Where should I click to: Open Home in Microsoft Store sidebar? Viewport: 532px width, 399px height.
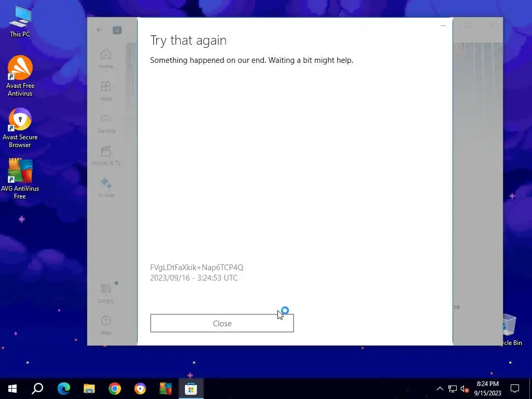[x=106, y=59]
